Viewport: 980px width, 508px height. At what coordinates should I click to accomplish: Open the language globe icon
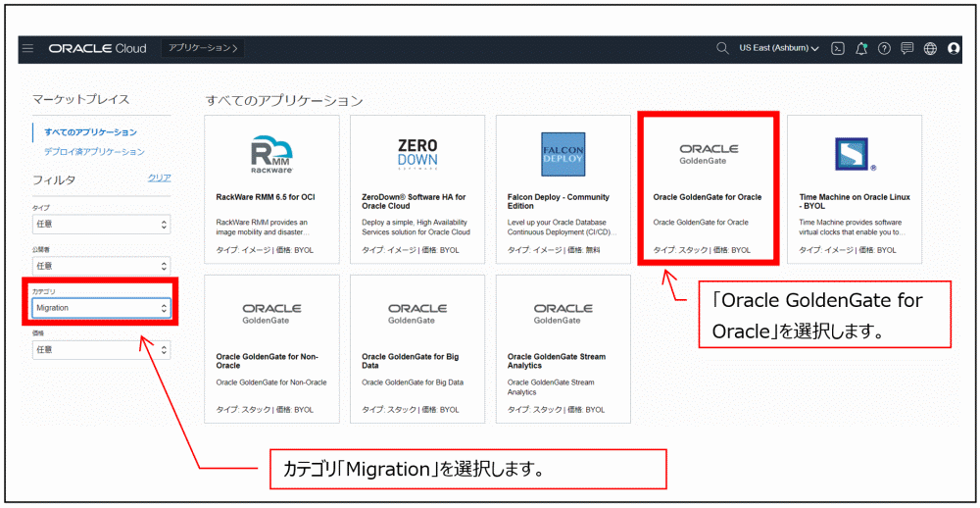click(x=930, y=49)
